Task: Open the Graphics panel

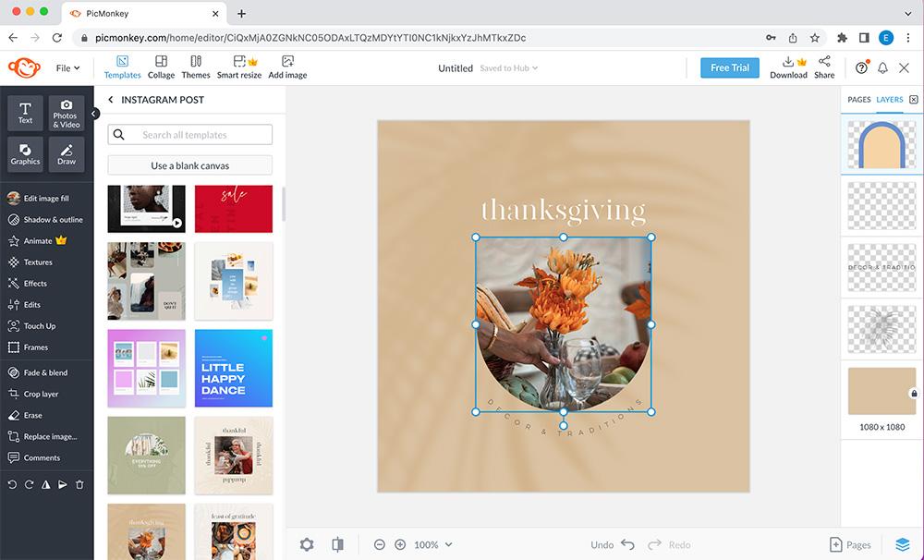Action: tap(25, 153)
